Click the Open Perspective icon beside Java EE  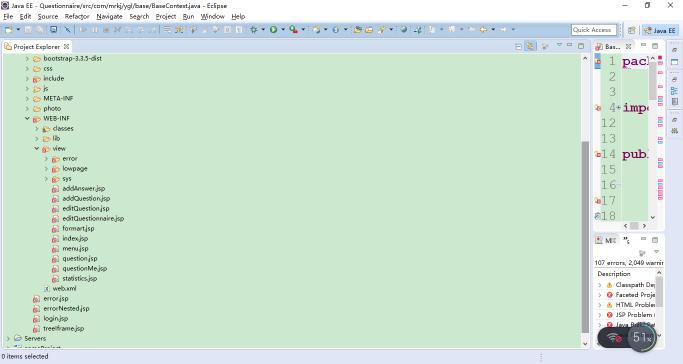coord(632,30)
